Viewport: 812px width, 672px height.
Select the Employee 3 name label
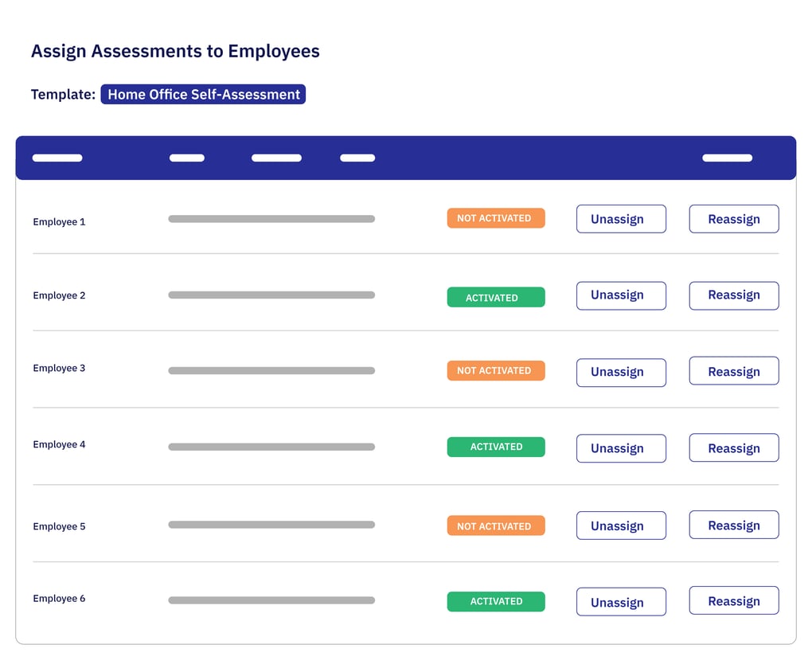tap(59, 368)
